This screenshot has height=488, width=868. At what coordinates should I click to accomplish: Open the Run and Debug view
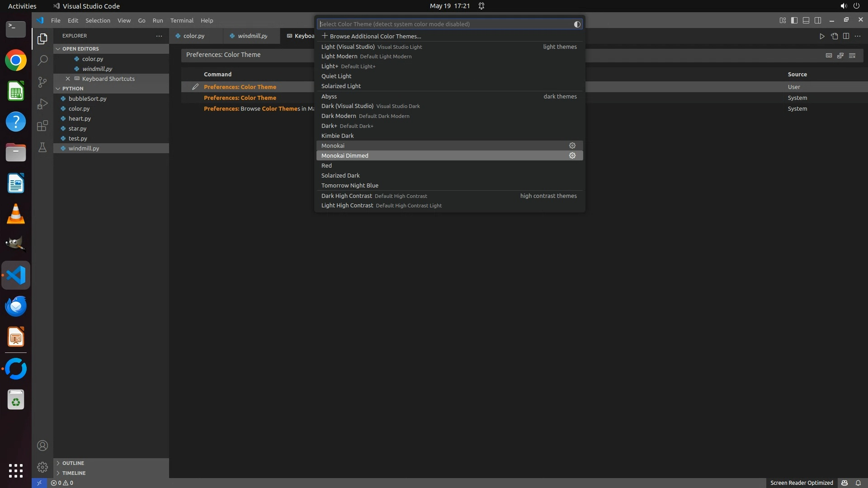pyautogui.click(x=42, y=104)
